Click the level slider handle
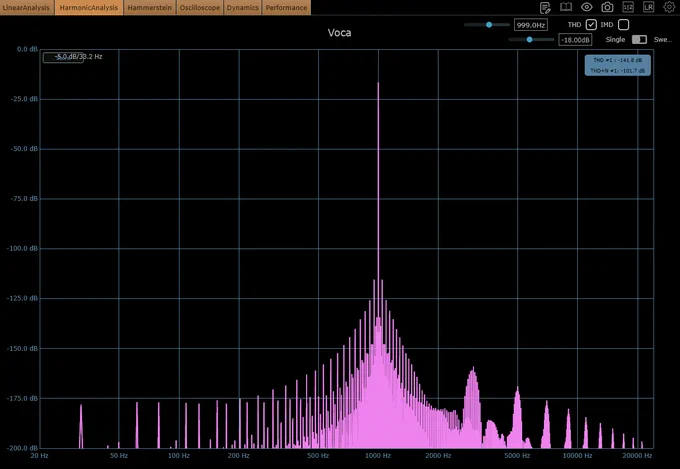 click(530, 39)
